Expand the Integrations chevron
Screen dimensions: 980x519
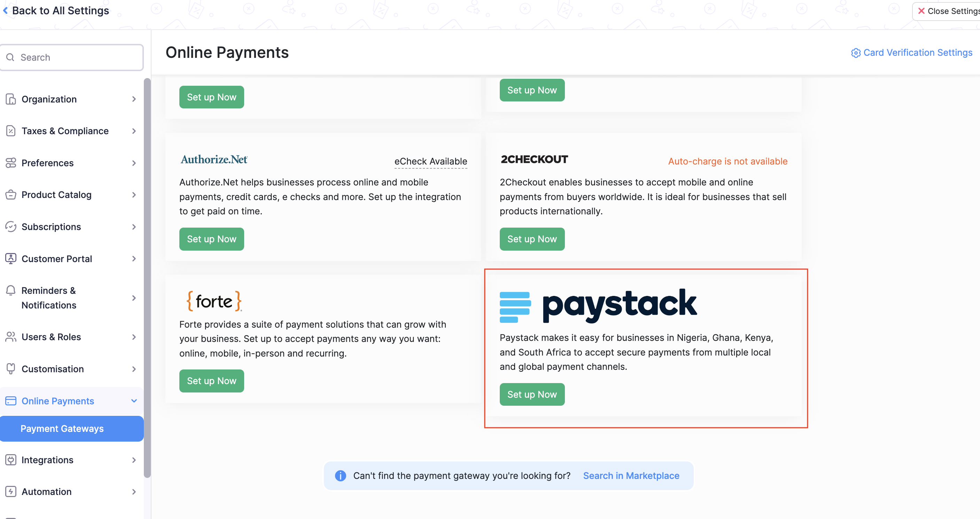click(x=134, y=460)
